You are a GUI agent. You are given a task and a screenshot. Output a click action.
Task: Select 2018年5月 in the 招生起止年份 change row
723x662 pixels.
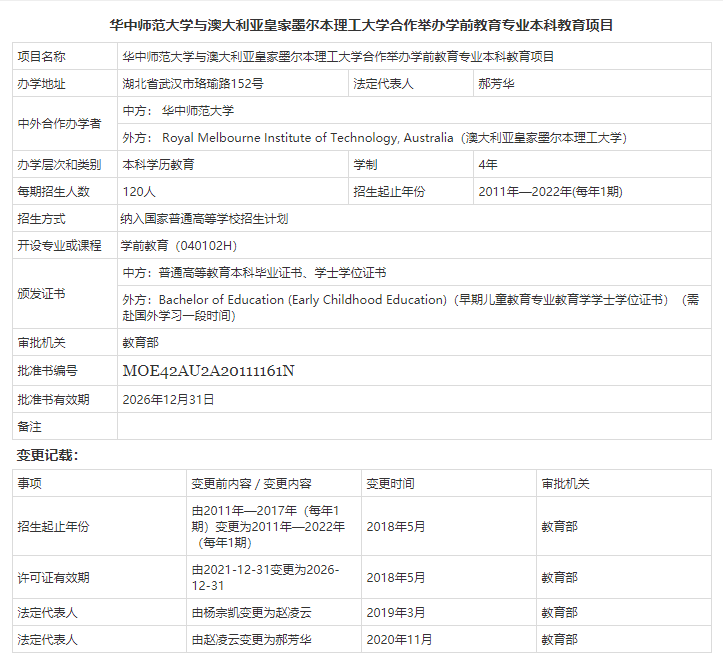click(396, 526)
